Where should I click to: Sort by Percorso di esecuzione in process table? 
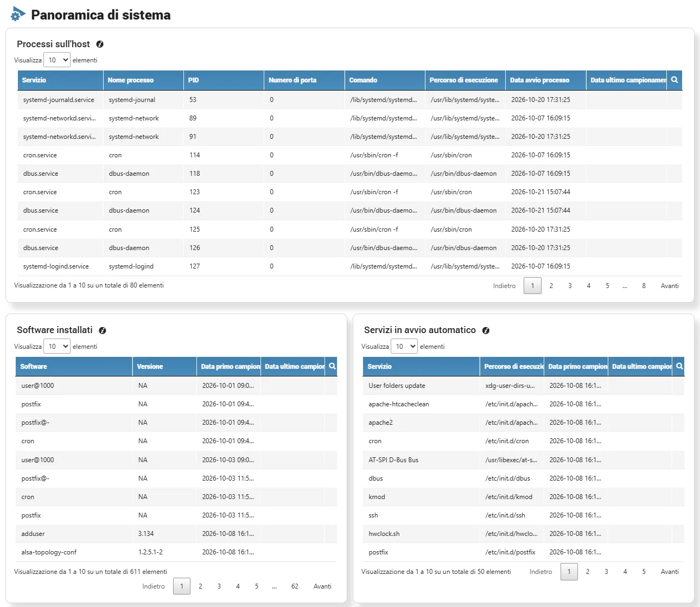tap(465, 80)
